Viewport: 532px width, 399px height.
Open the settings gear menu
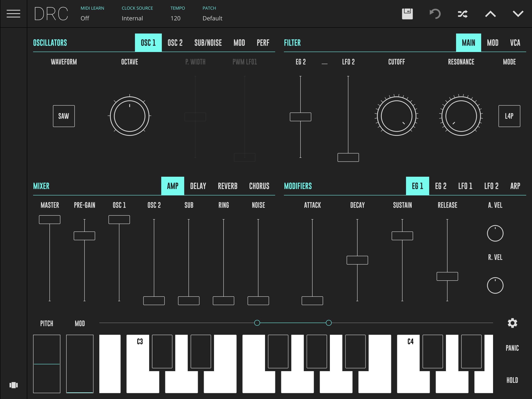pyautogui.click(x=513, y=323)
